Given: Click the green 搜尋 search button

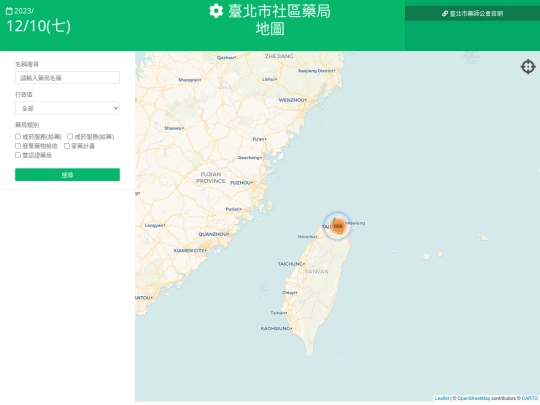Looking at the screenshot, I should [68, 175].
